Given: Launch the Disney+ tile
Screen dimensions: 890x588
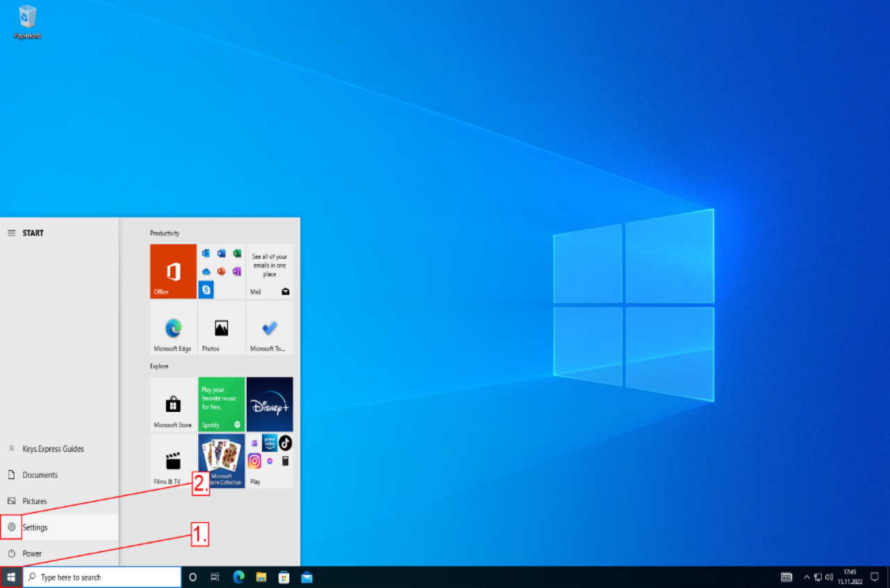Looking at the screenshot, I should (x=269, y=405).
